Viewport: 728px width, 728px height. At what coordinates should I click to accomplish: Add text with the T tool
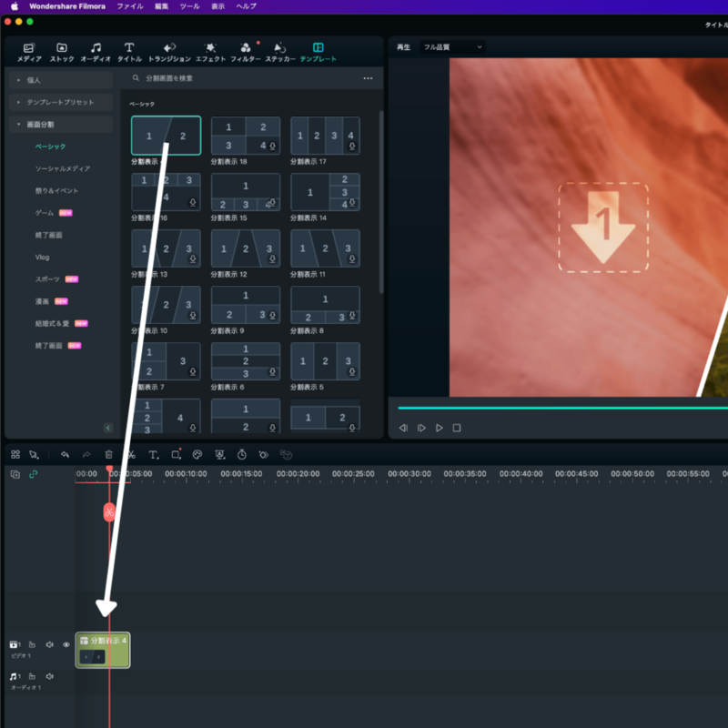[153, 455]
